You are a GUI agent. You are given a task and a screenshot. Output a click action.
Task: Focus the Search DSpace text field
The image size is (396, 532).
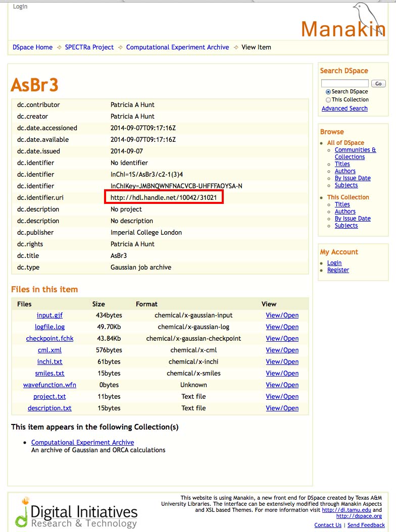tap(345, 83)
